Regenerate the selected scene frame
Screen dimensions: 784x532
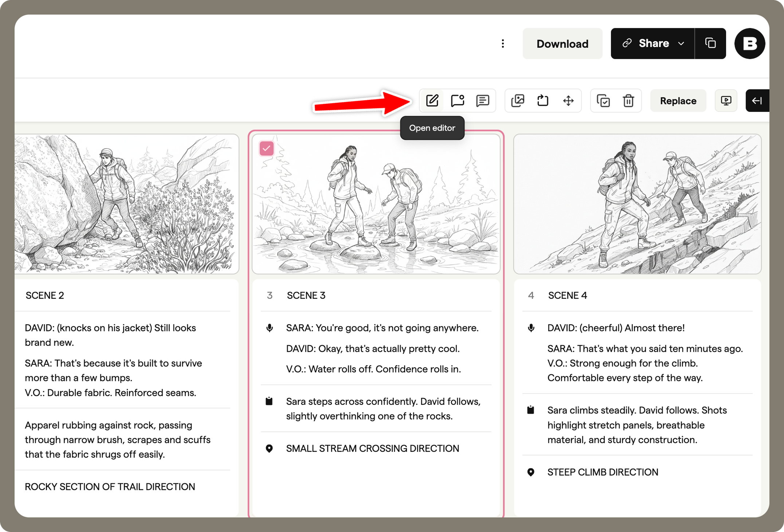(543, 101)
